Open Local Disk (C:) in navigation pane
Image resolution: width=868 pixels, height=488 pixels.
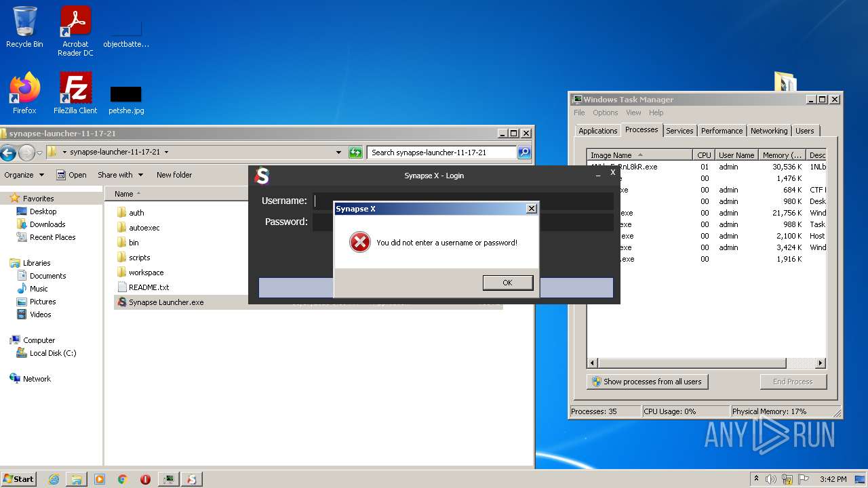click(52, 353)
